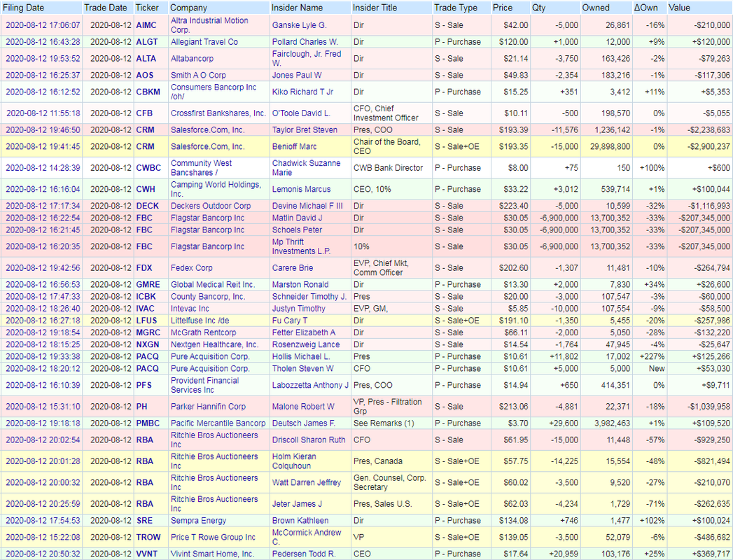Click the Trade Type column header
Viewport: 733px width, 560px height.
[456, 8]
